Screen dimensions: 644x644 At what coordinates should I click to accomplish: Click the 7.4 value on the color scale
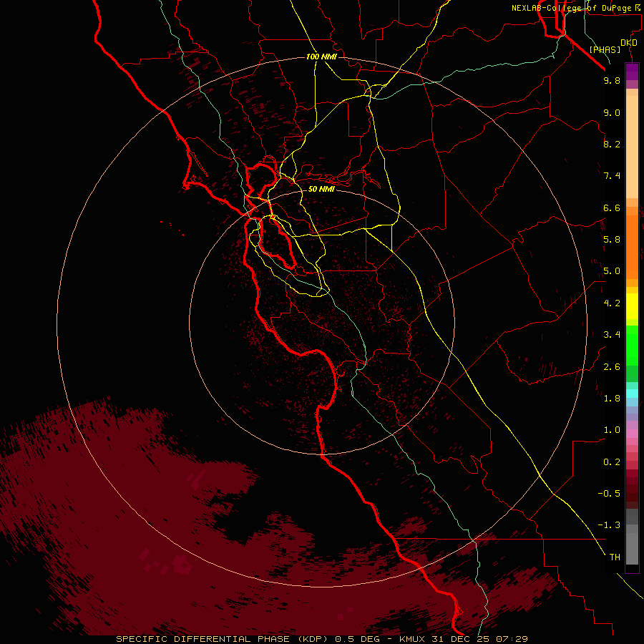(x=612, y=176)
